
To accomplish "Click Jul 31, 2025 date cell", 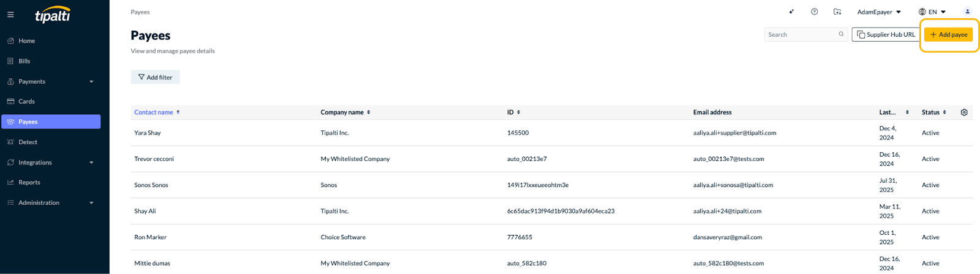I will click(x=888, y=185).
